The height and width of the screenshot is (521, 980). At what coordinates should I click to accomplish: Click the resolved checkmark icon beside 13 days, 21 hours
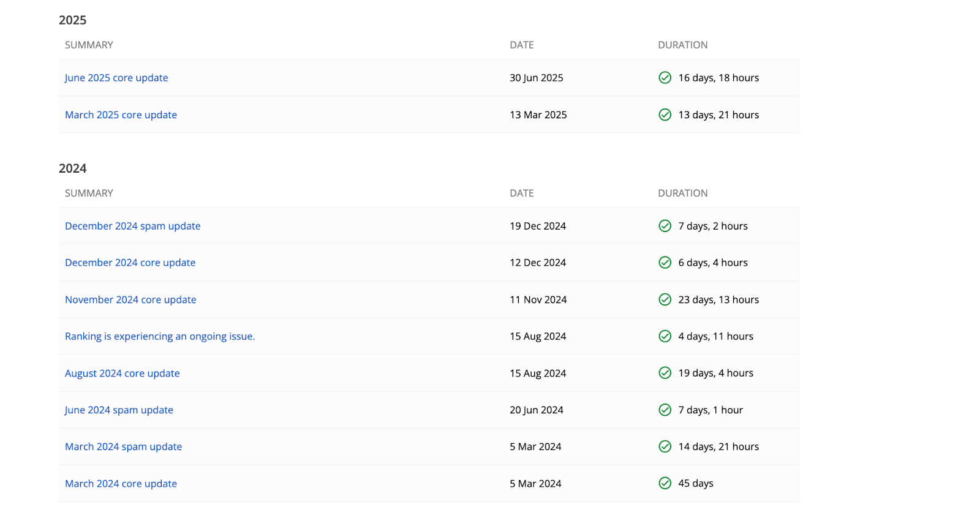point(665,114)
